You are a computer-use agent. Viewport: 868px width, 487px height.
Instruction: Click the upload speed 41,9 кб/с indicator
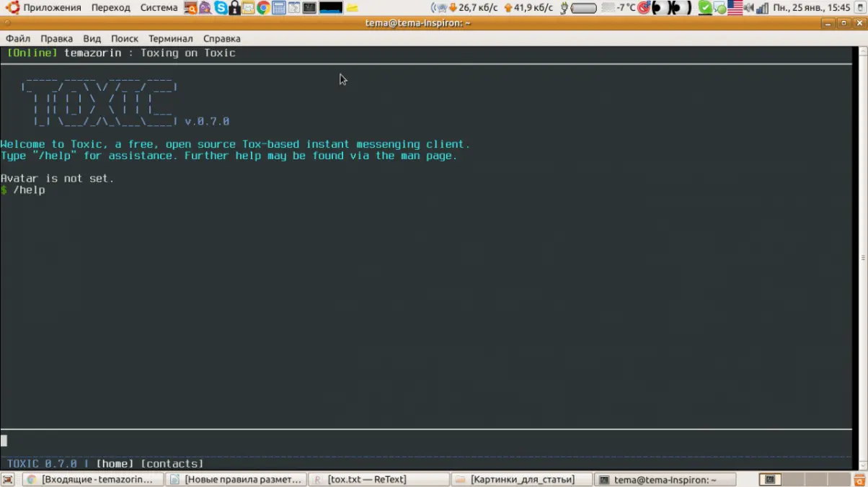528,8
